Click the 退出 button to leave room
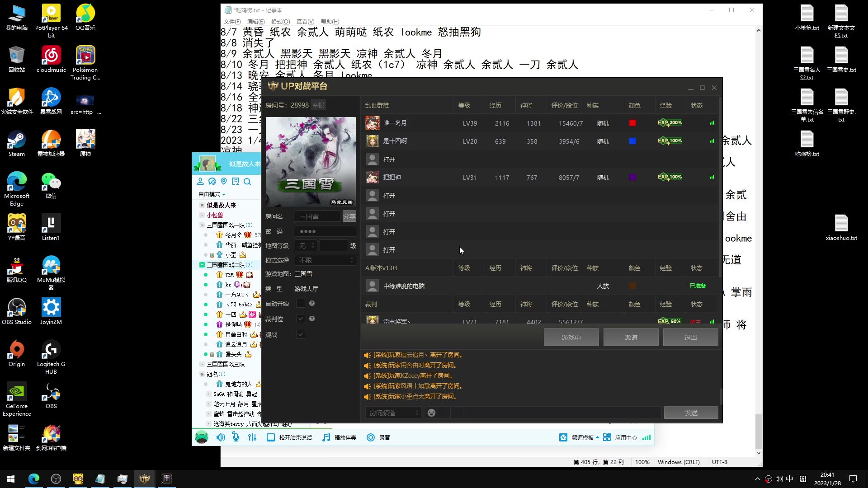Image resolution: width=868 pixels, height=488 pixels. [x=690, y=337]
